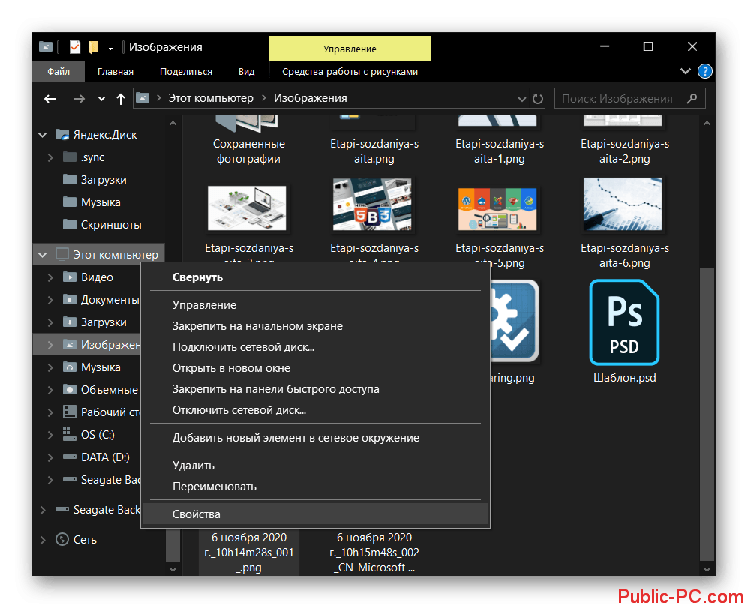Go up one folder level
748x608 pixels.
pos(121,99)
